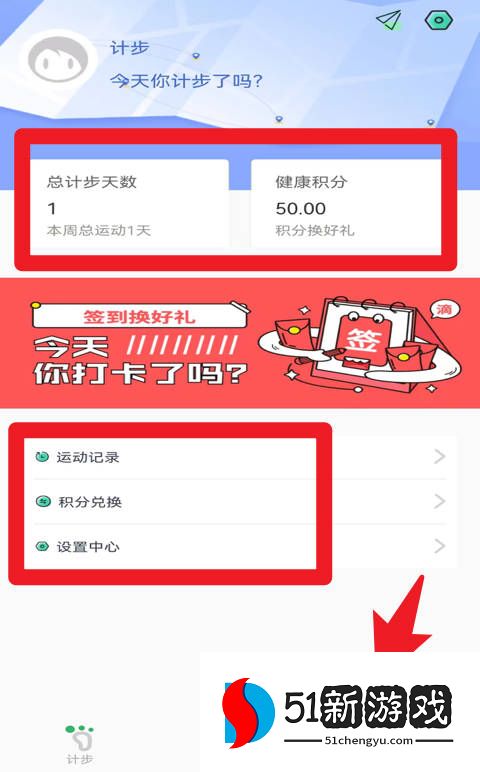
Task: Tap the 51新游戏 watermark logo
Action: coord(338,712)
